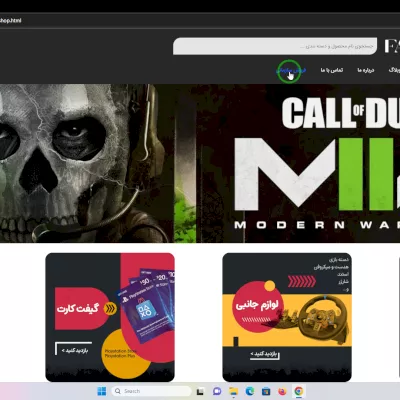Open the گیفت کارت gift card category card

pos(110,317)
